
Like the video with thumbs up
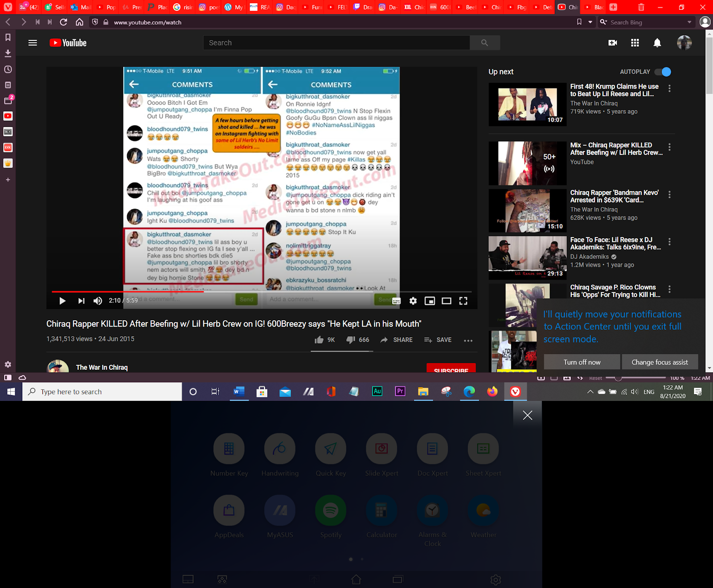(319, 340)
